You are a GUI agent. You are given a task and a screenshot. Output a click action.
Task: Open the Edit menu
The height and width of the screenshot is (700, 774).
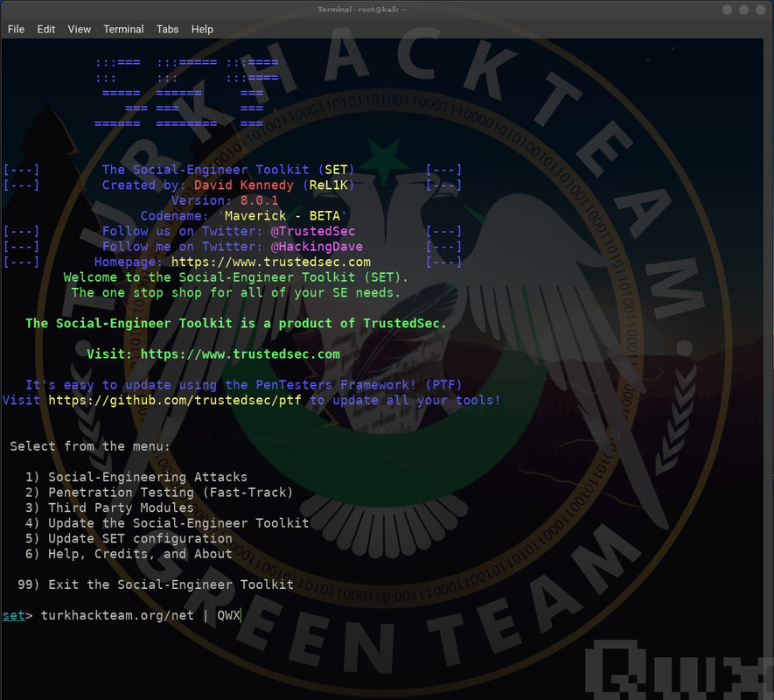tap(45, 29)
